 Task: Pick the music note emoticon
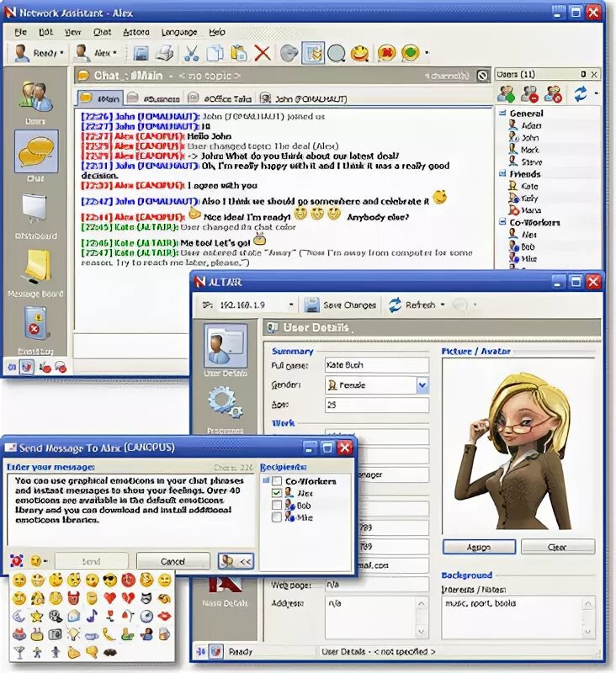click(x=92, y=617)
